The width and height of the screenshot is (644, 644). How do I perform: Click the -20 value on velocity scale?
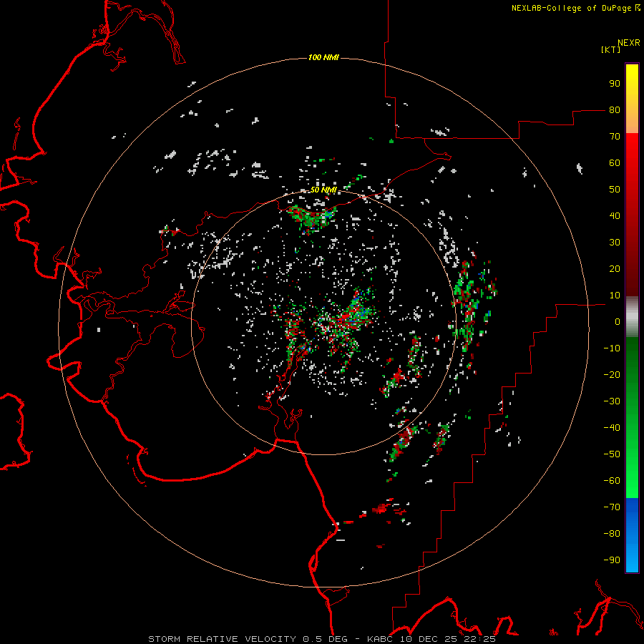(x=612, y=375)
